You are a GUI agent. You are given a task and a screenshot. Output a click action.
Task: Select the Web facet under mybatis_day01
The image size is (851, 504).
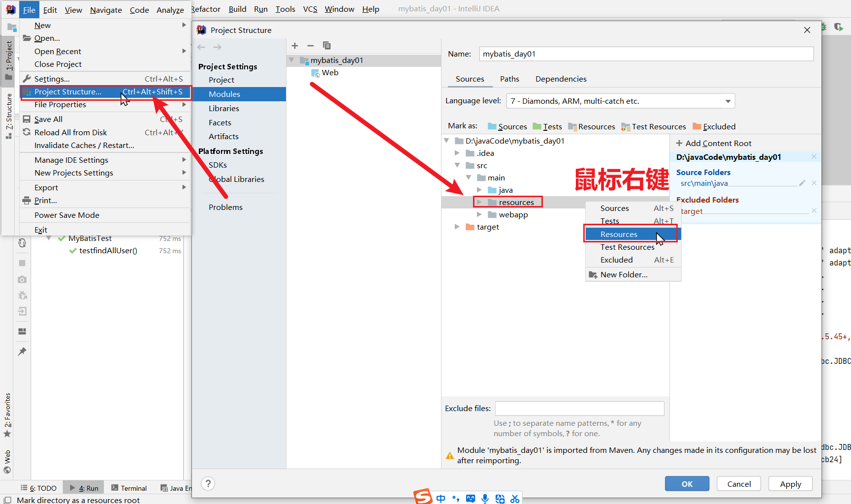(325, 73)
